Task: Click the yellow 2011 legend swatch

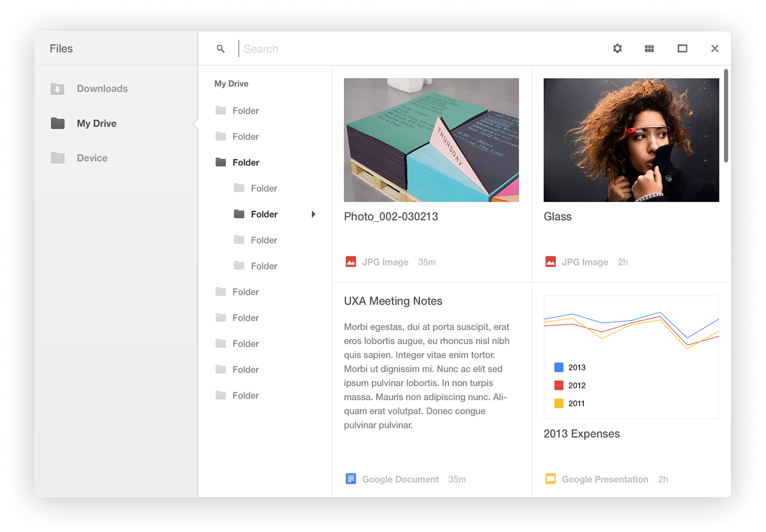Action: pyautogui.click(x=559, y=403)
